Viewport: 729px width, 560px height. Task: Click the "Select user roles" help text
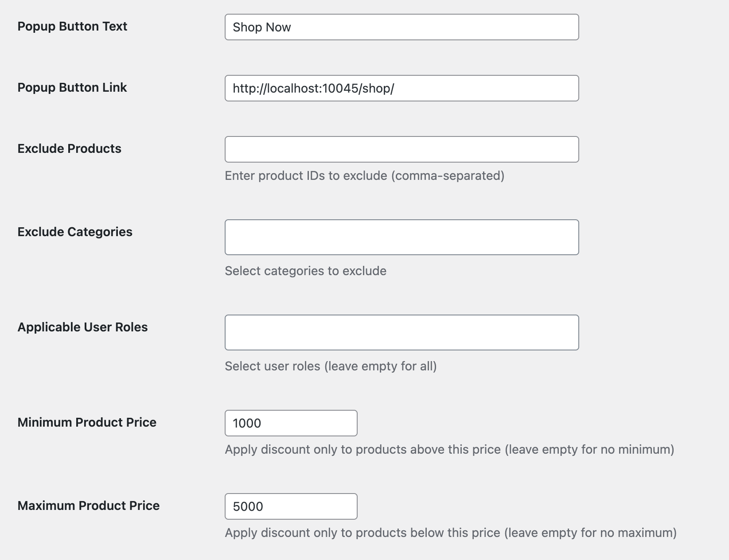pyautogui.click(x=331, y=366)
